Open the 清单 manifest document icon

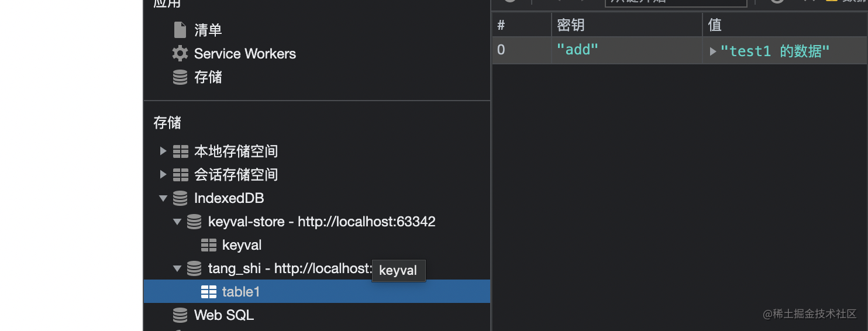180,30
